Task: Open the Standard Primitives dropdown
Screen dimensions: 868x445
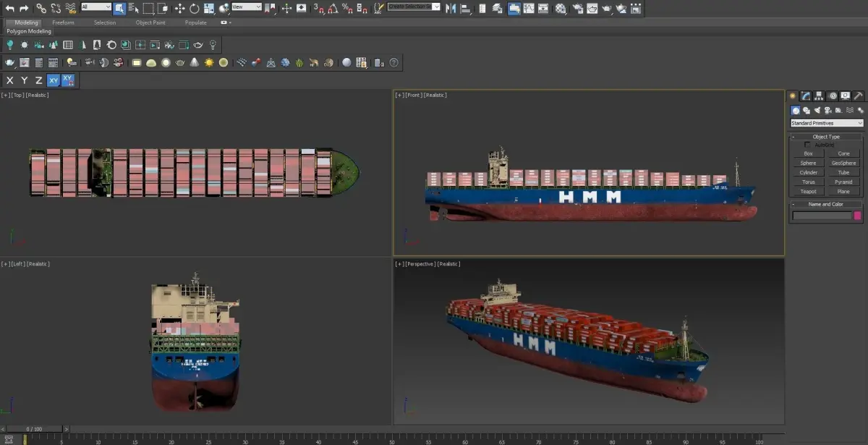Action: pos(827,123)
